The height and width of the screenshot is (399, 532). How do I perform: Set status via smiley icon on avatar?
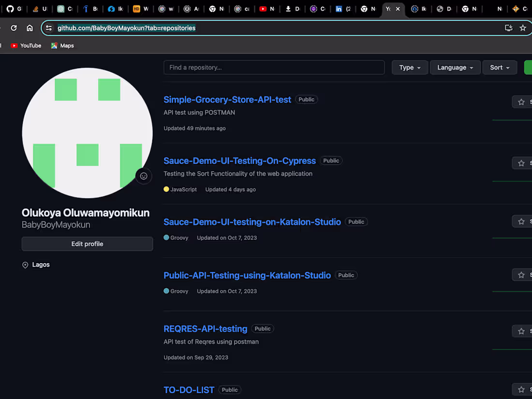tap(144, 176)
